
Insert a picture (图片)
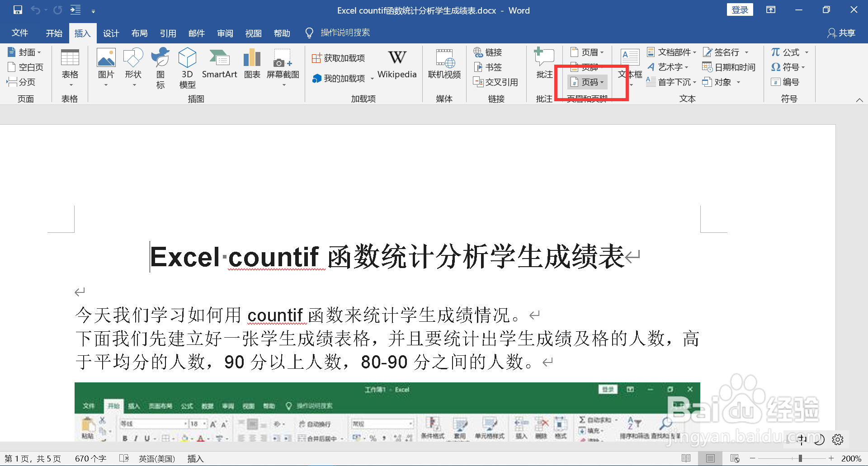point(106,68)
